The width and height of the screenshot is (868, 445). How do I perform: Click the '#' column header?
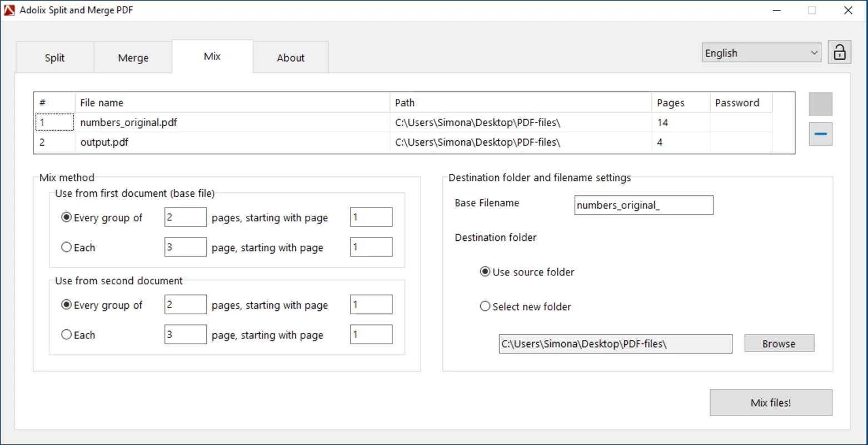(54, 102)
